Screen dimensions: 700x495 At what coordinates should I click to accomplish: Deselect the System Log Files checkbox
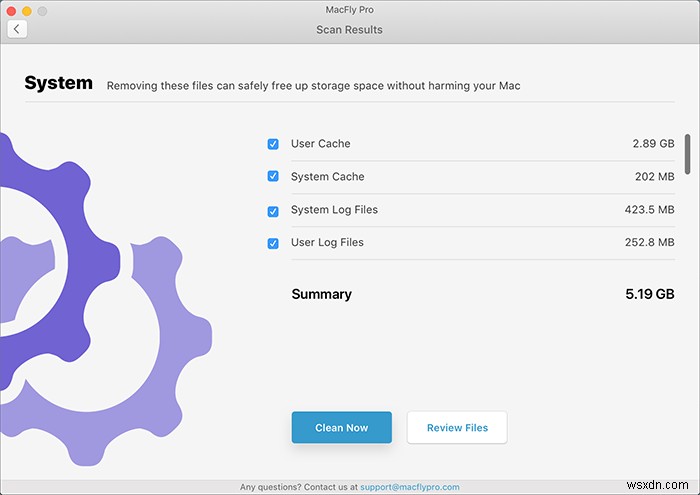(273, 211)
